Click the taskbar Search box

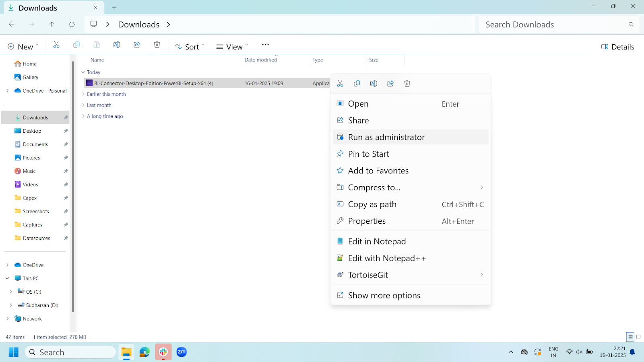[70, 352]
